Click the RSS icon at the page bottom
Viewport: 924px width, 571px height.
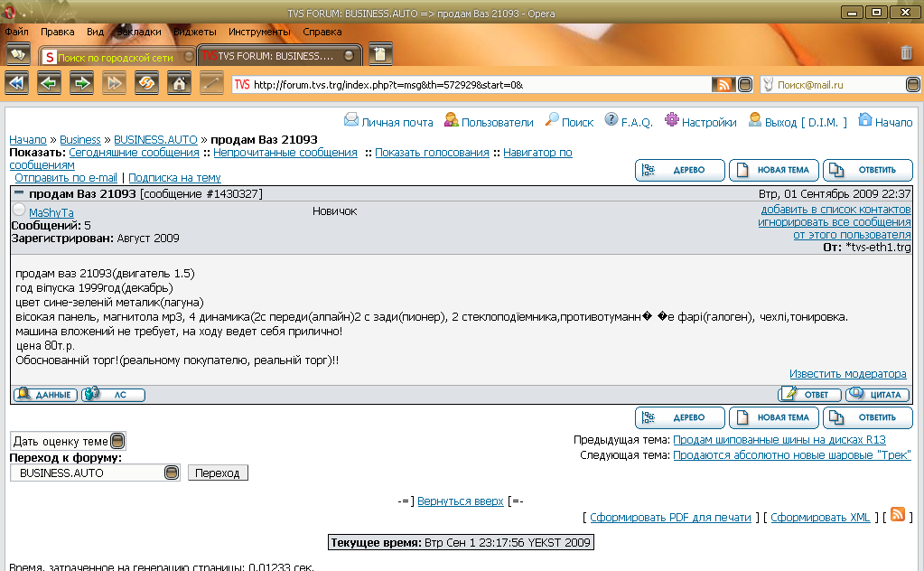898,514
